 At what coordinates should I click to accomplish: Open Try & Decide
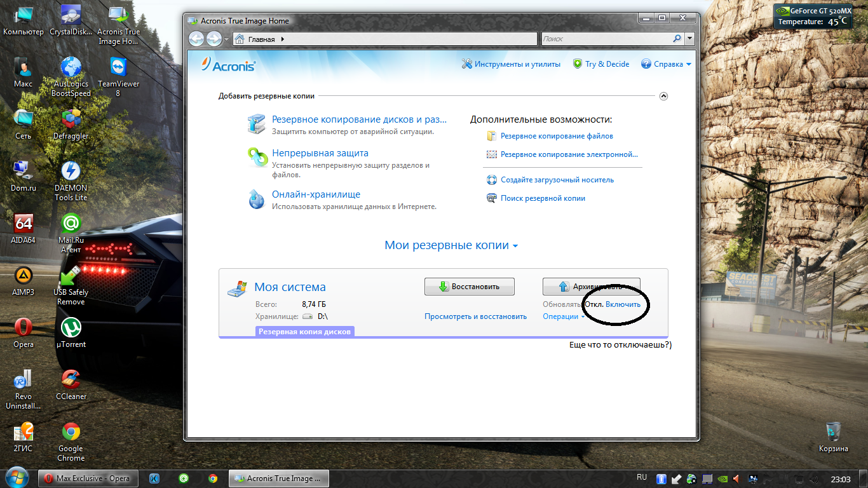(x=601, y=64)
